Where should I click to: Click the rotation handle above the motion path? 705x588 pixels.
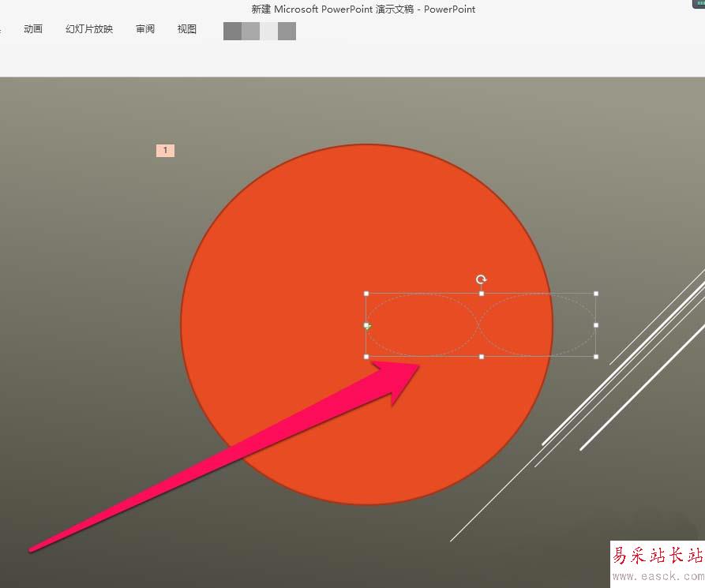(x=481, y=279)
